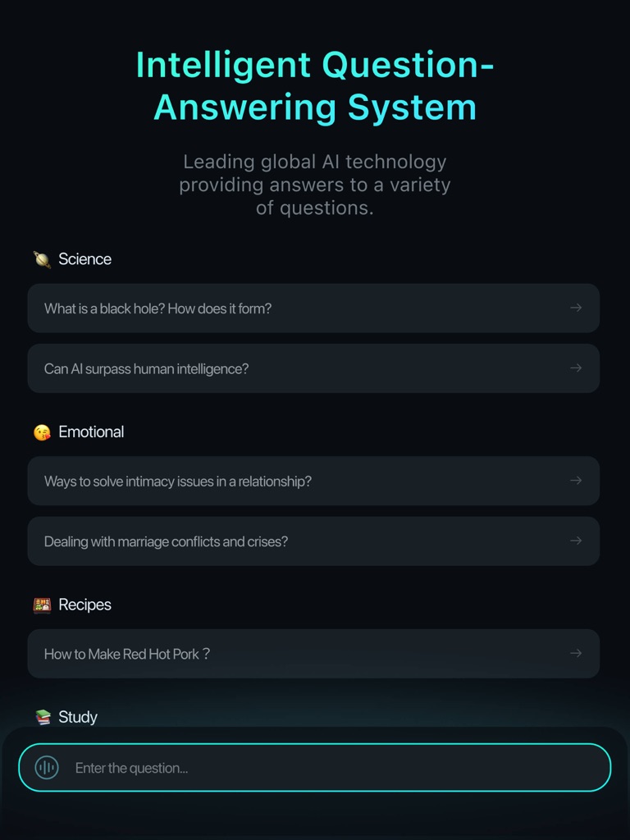Choose "Dealing with marriage conflicts and crises?"
This screenshot has width=630, height=840.
coord(166,541)
